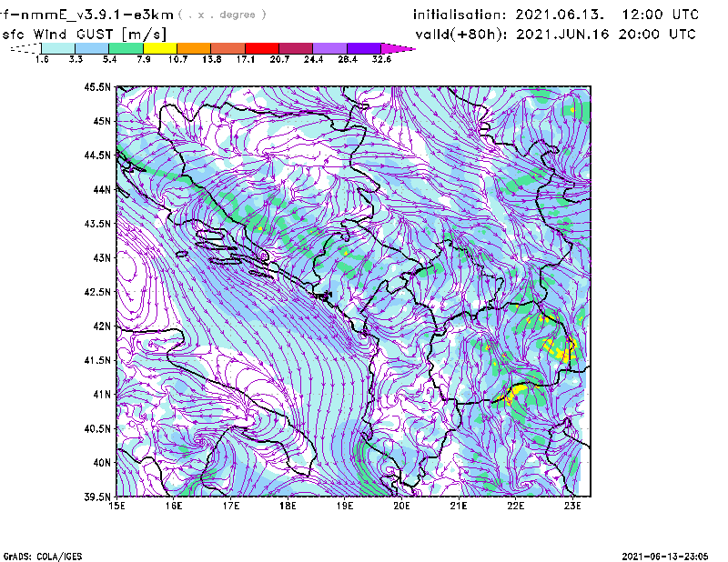728x562 pixels.
Task: Click the 45.5N latitude label
Action: click(97, 86)
